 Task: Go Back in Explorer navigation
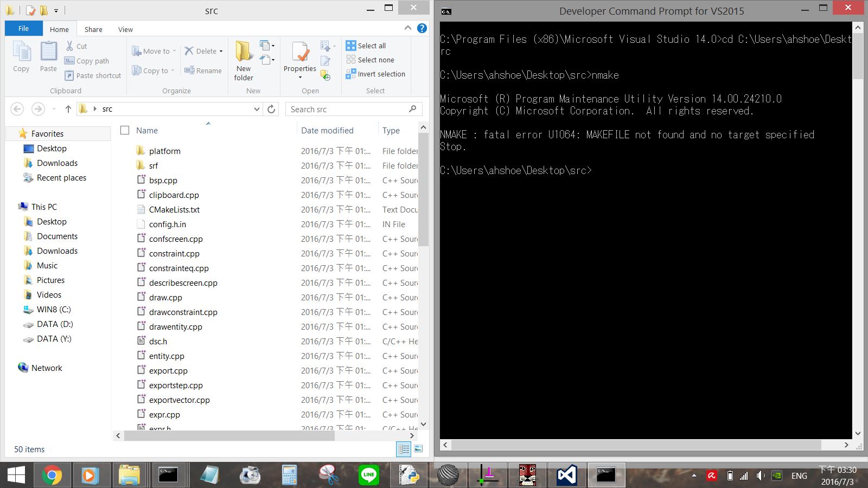tap(17, 109)
